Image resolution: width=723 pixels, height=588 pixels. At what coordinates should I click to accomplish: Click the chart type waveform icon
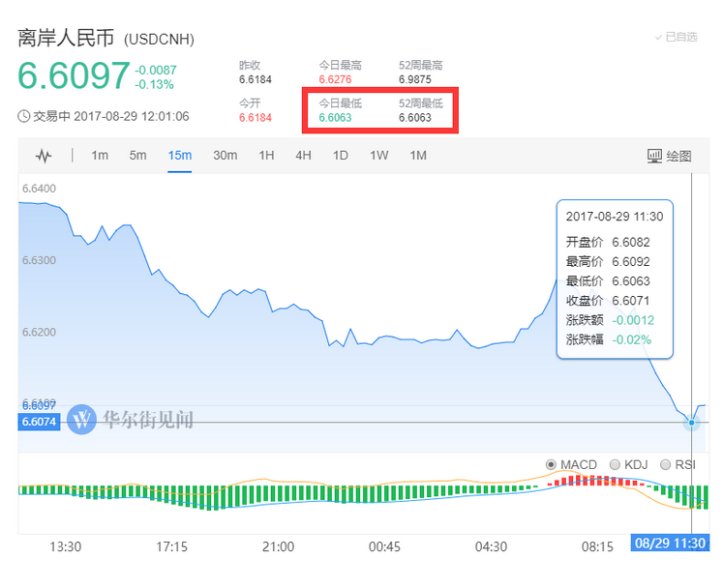[x=44, y=156]
